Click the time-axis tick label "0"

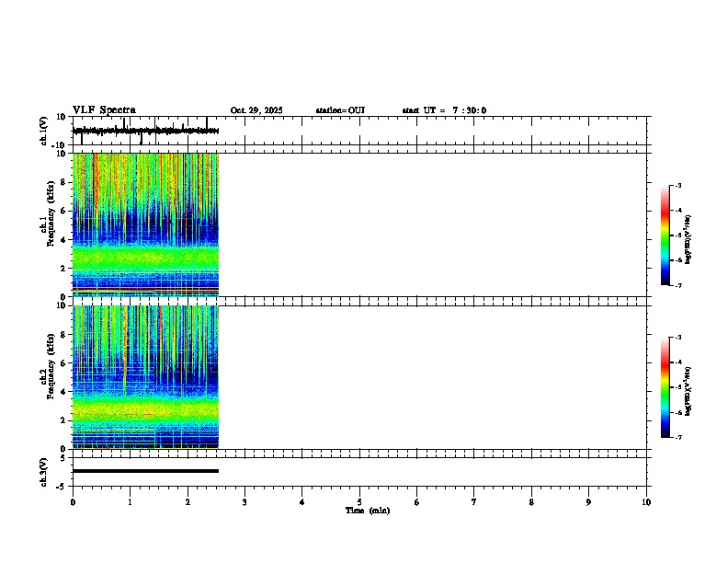pos(73,502)
